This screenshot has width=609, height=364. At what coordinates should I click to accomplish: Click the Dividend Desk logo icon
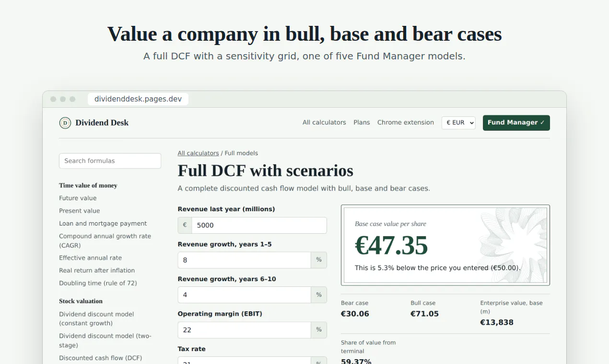coord(65,123)
